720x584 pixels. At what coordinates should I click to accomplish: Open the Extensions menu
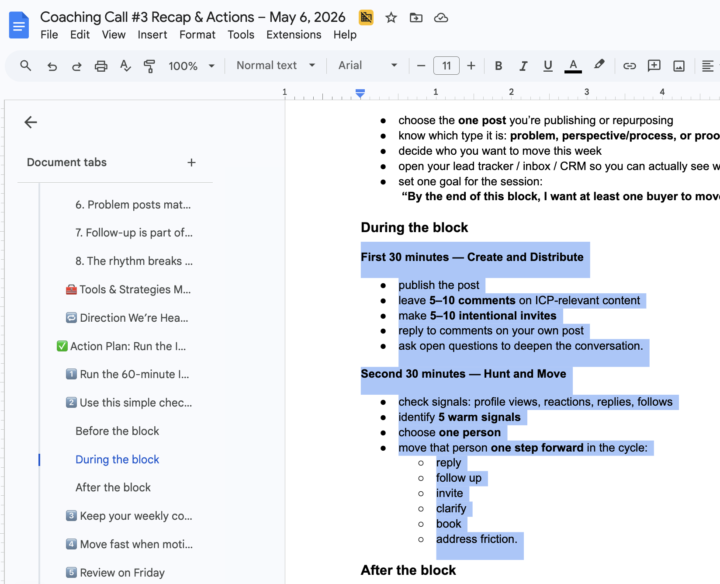[294, 35]
